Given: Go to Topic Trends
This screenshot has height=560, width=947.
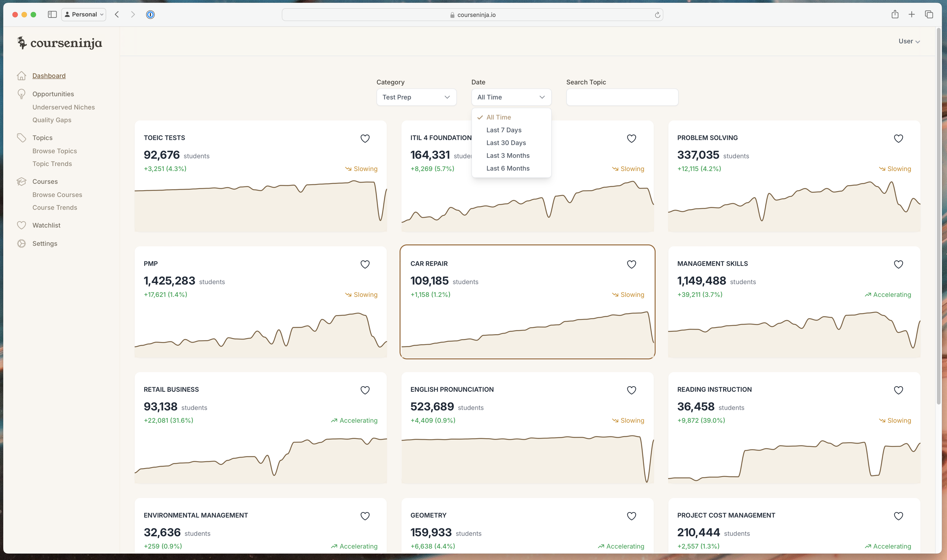Looking at the screenshot, I should click(x=52, y=164).
